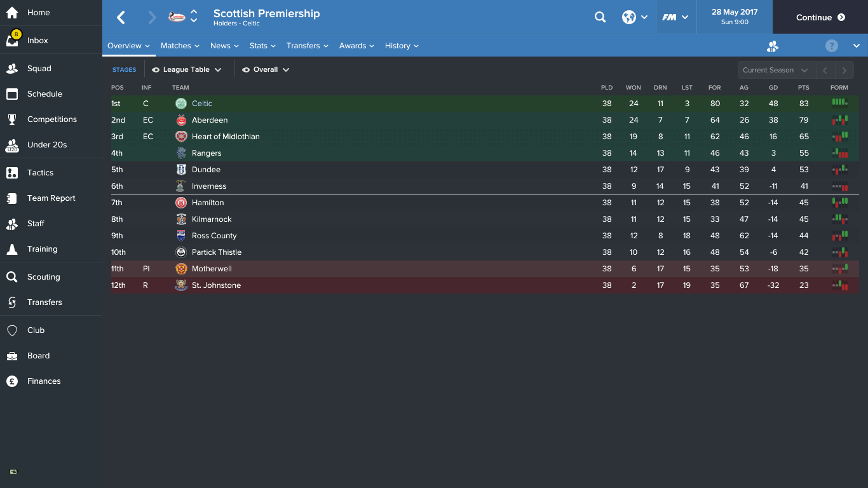Open the Transfers tab in top menu
Viewport: 868px width, 488px height.
[307, 46]
